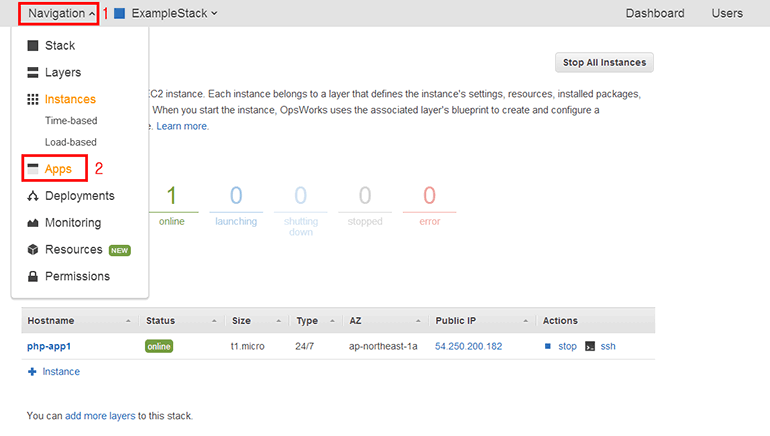Open Time-based instances submenu item
The width and height of the screenshot is (770, 436).
pyautogui.click(x=71, y=121)
